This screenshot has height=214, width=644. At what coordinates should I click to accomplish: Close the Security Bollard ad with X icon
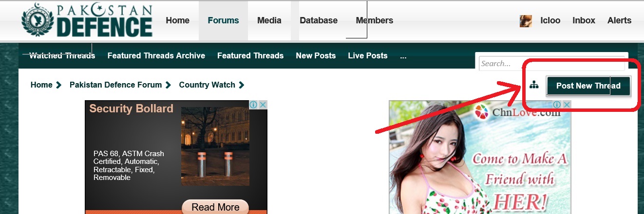(x=263, y=105)
